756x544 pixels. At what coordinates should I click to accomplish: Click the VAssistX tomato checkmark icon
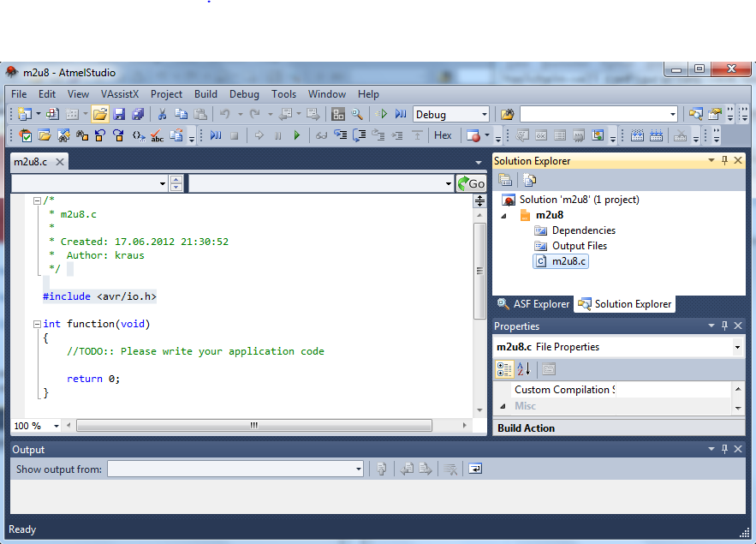25,136
